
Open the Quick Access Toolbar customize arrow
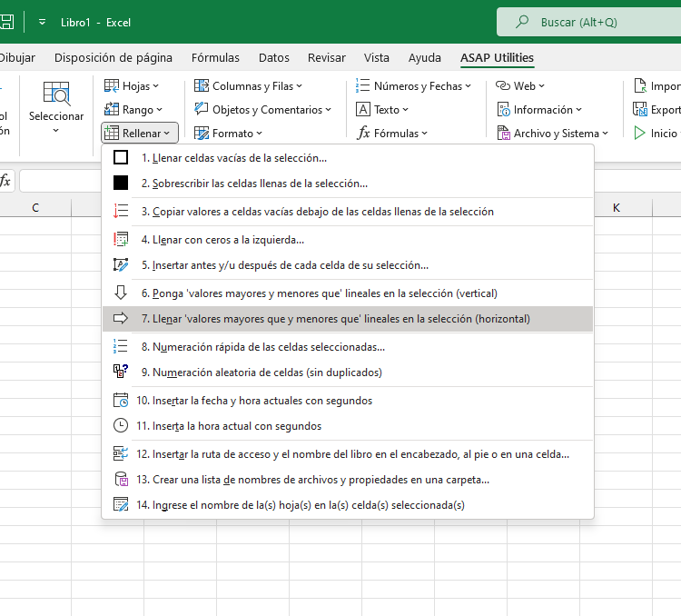pyautogui.click(x=42, y=22)
